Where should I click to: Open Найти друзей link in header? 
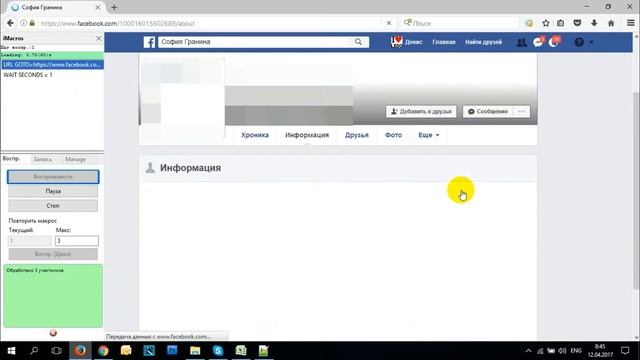[483, 42]
